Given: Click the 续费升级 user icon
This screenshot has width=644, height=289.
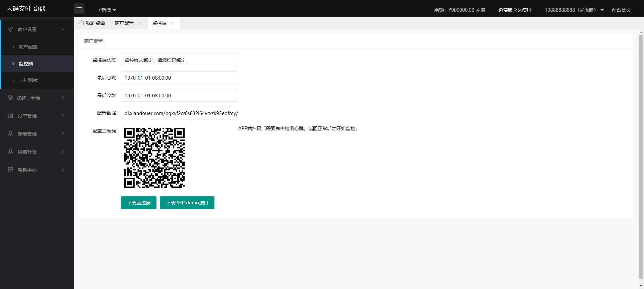Looking at the screenshot, I should click(10, 152).
